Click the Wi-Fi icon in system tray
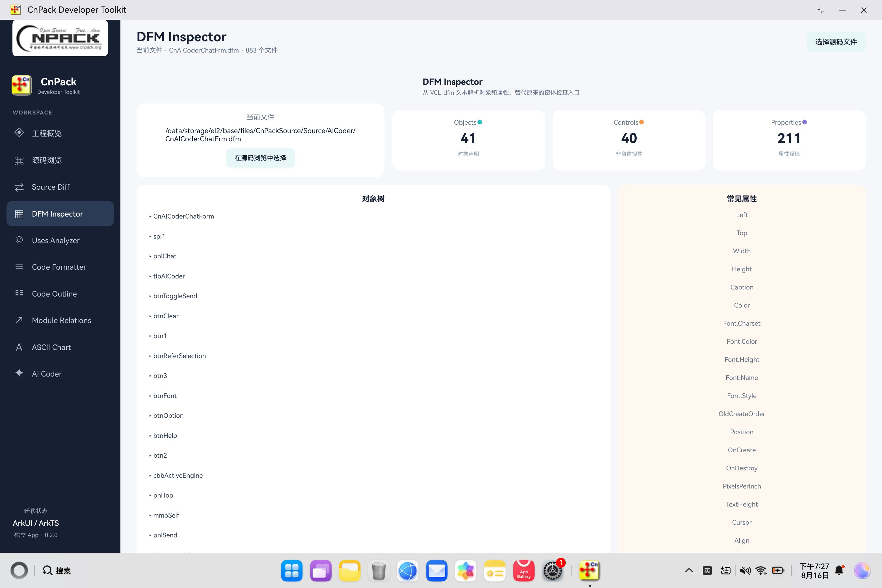 (761, 571)
